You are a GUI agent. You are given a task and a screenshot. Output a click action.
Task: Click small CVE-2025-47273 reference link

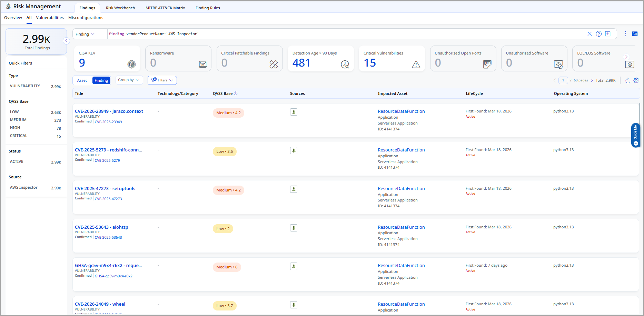(108, 199)
